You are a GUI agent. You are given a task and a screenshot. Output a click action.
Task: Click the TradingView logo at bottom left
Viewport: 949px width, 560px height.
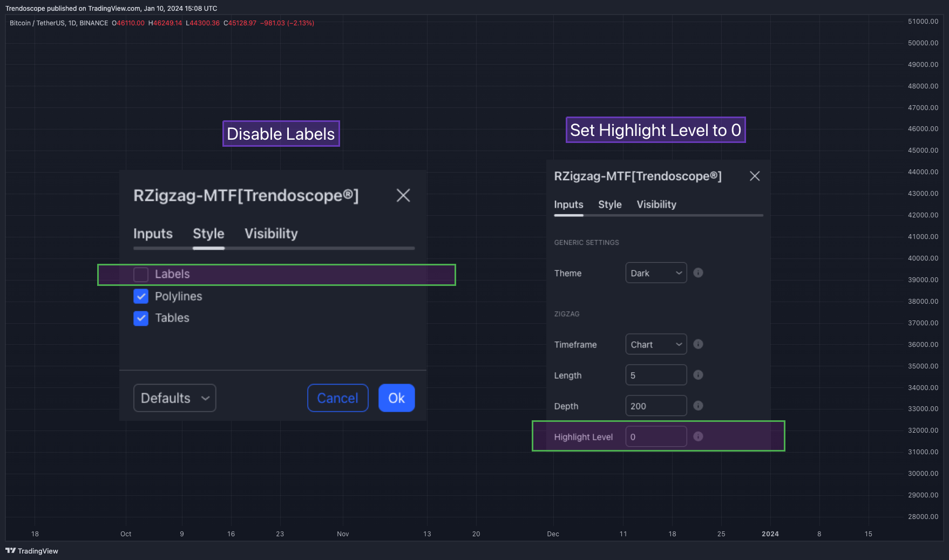point(32,551)
